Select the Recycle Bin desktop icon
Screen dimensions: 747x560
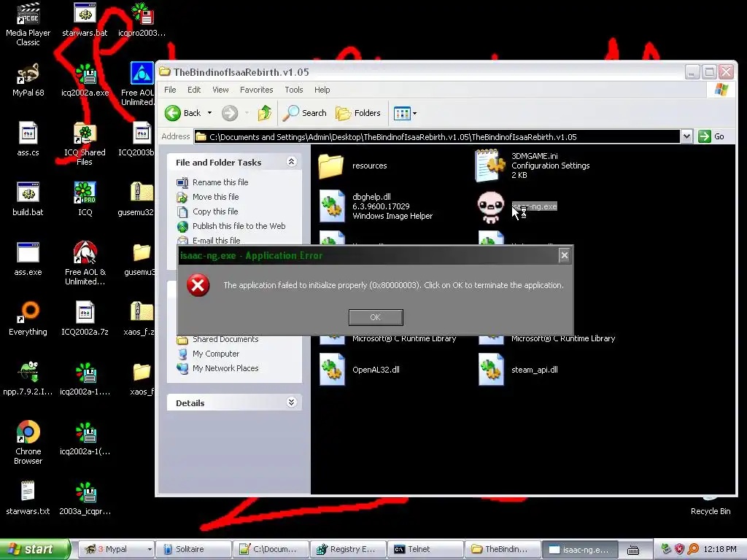coord(711,507)
